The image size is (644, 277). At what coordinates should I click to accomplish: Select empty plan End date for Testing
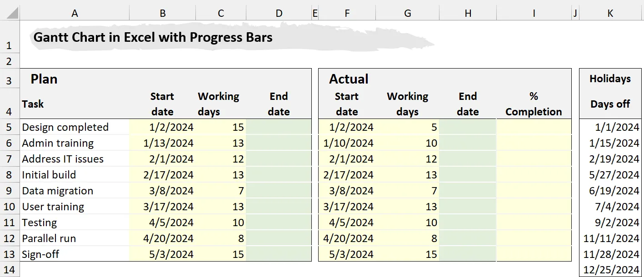pyautogui.click(x=279, y=223)
